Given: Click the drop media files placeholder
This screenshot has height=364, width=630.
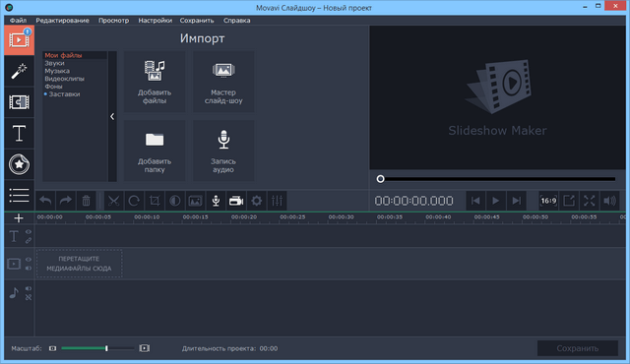Looking at the screenshot, I should click(x=79, y=264).
